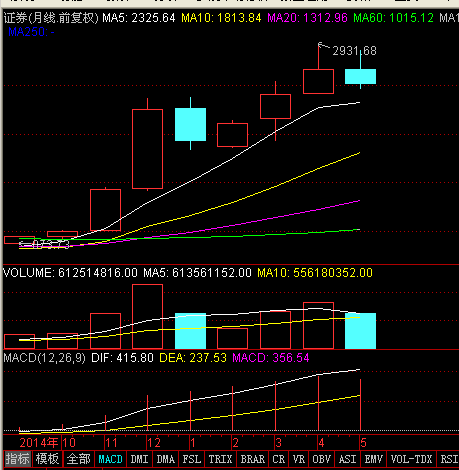Click month 12 on time axis
459x470 pixels.
click(x=154, y=443)
